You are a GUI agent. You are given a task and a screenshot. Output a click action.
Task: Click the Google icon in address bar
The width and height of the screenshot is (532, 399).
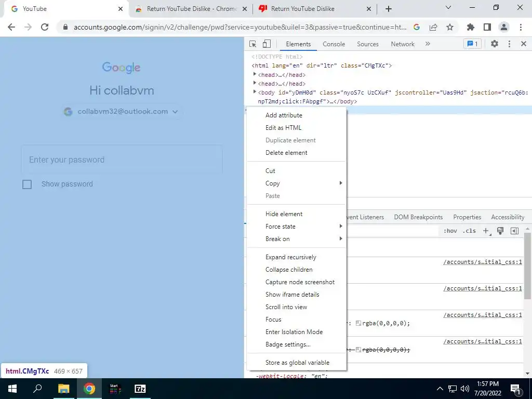click(x=417, y=27)
